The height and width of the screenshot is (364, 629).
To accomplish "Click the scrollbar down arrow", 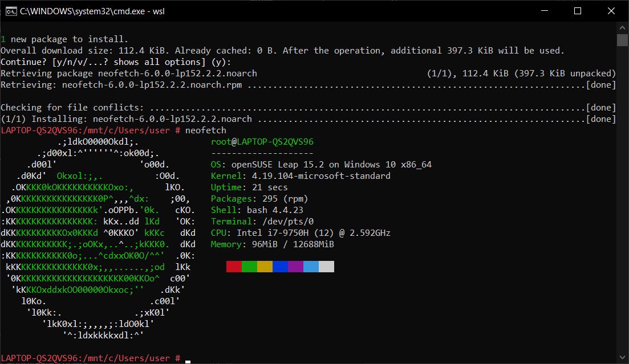I will [622, 358].
